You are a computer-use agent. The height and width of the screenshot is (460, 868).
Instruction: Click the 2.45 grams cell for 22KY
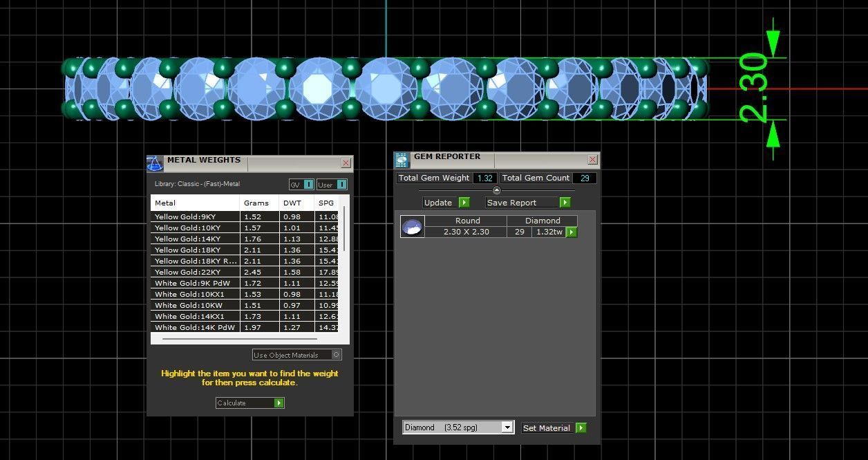click(x=260, y=272)
